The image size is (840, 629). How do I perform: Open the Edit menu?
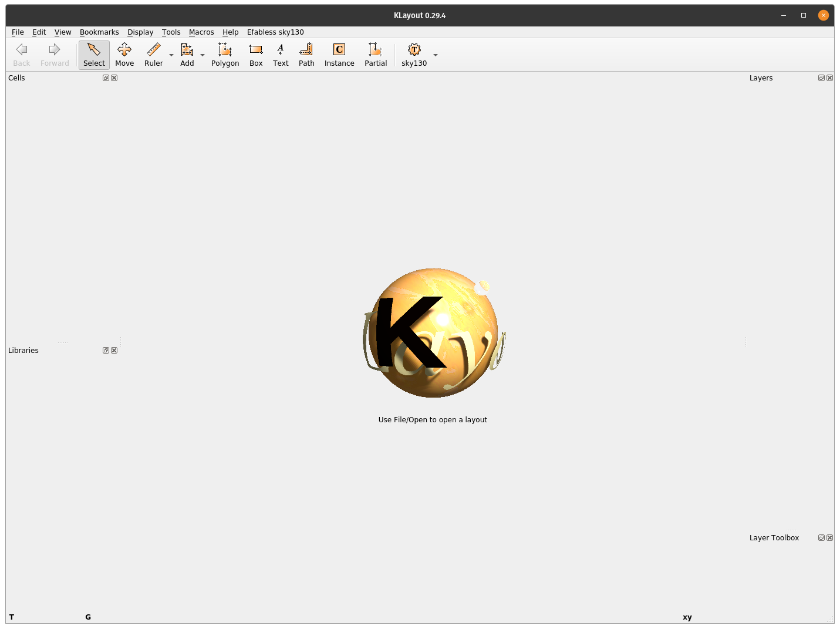[x=39, y=32]
